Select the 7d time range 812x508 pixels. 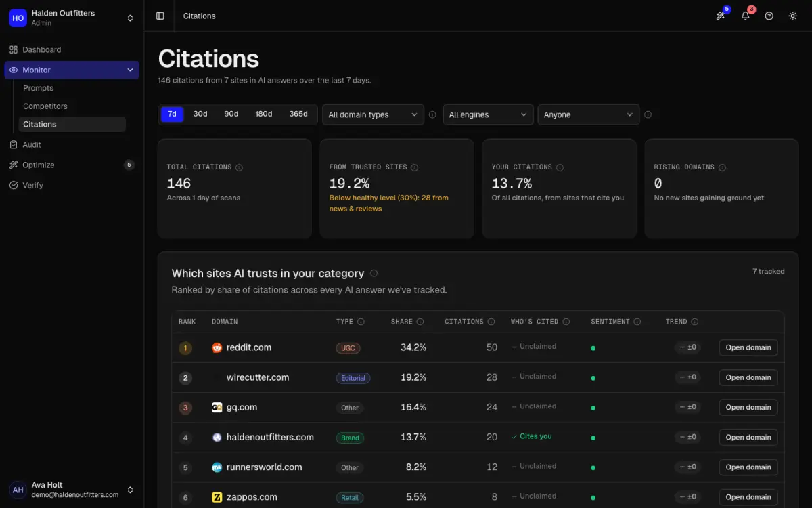(172, 114)
